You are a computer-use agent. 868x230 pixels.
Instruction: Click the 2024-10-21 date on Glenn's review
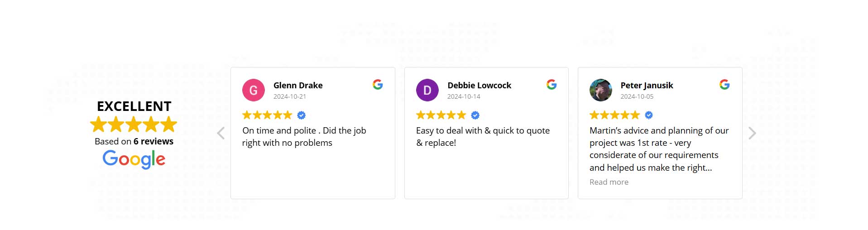(289, 96)
